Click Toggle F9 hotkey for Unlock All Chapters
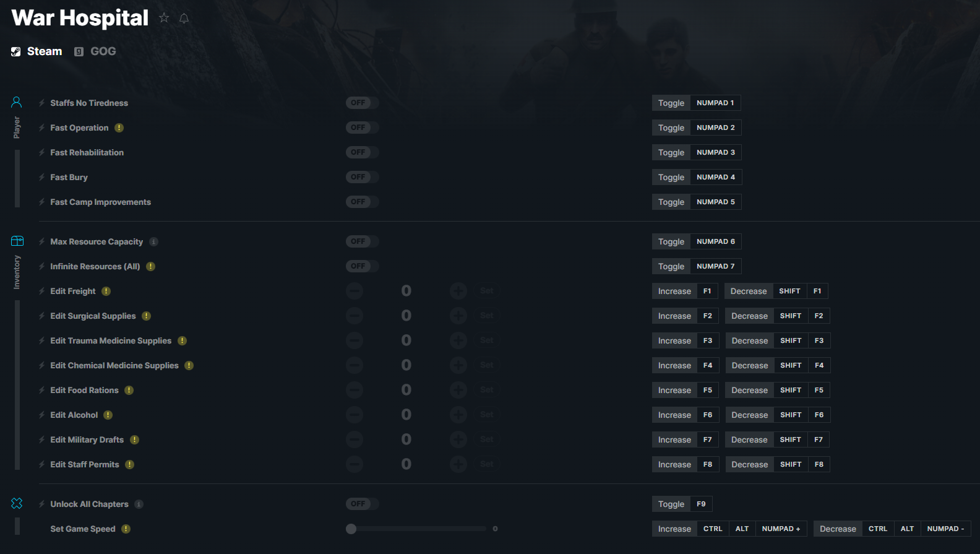 pyautogui.click(x=671, y=504)
